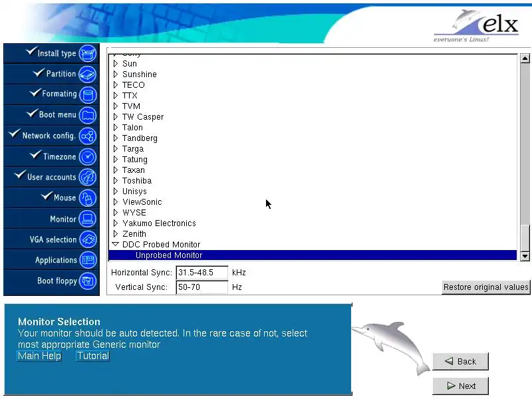Viewport: 532px width, 399px height.
Task: Select the Talon manufacturer row
Action: click(x=313, y=128)
